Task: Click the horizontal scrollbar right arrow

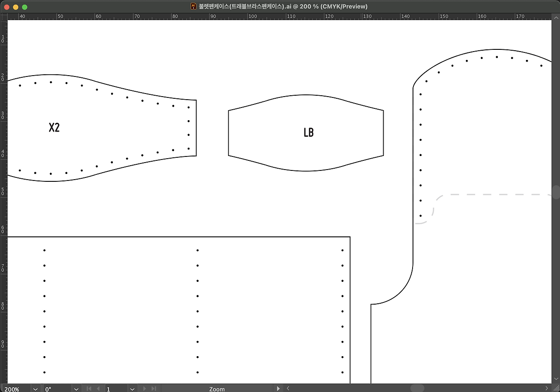Action: [x=547, y=388]
